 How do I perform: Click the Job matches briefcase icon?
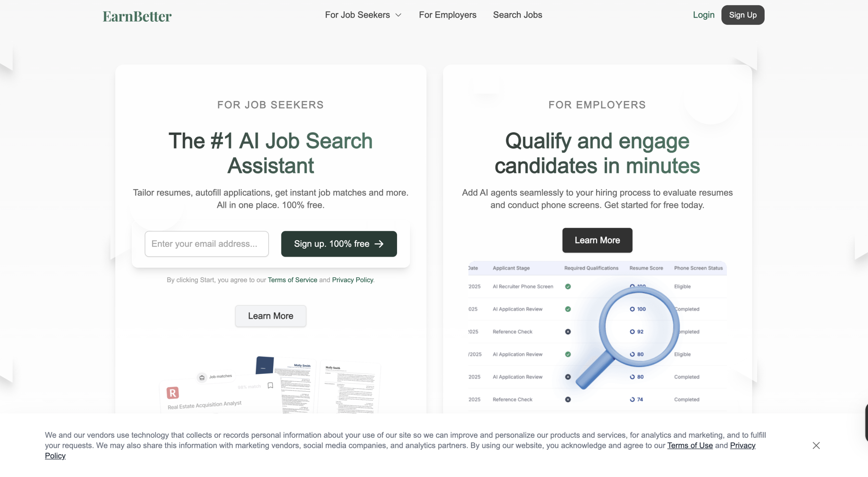(202, 377)
